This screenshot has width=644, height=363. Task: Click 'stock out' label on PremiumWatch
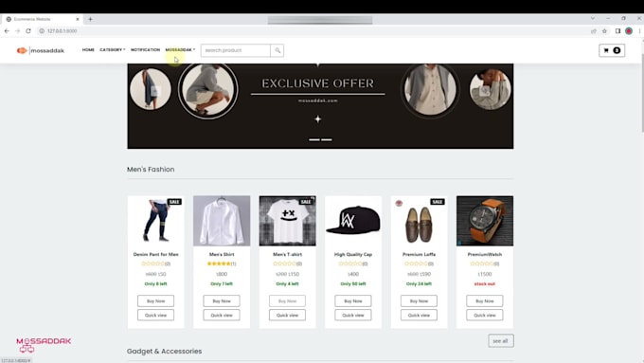pos(485,283)
